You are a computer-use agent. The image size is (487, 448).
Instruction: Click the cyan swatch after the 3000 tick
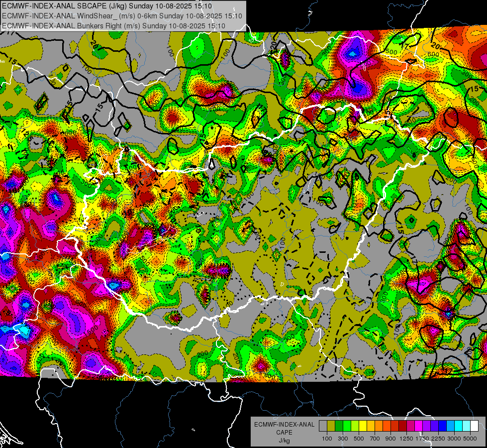click(x=459, y=426)
